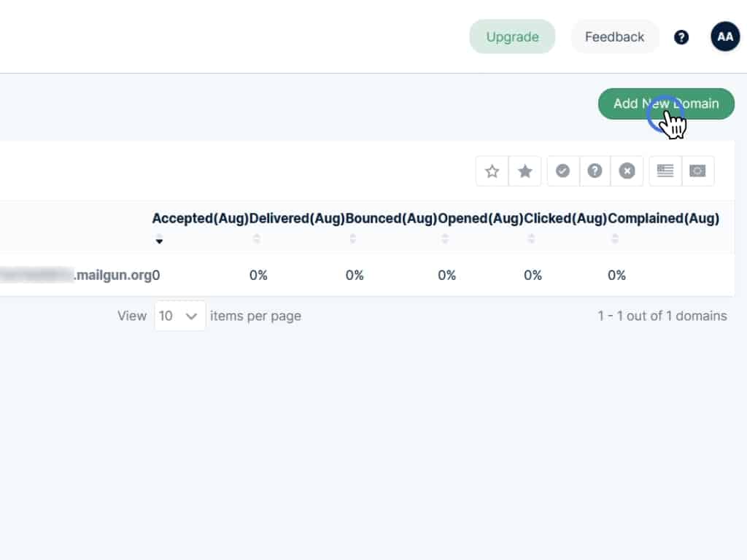This screenshot has width=747, height=560.
Task: Filter disabled domains with X icon
Action: tap(627, 171)
